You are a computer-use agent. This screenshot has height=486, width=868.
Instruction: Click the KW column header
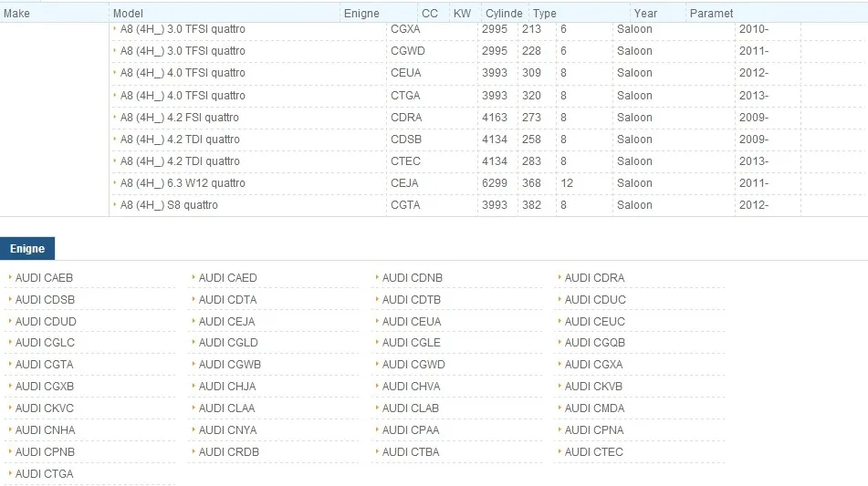point(462,14)
